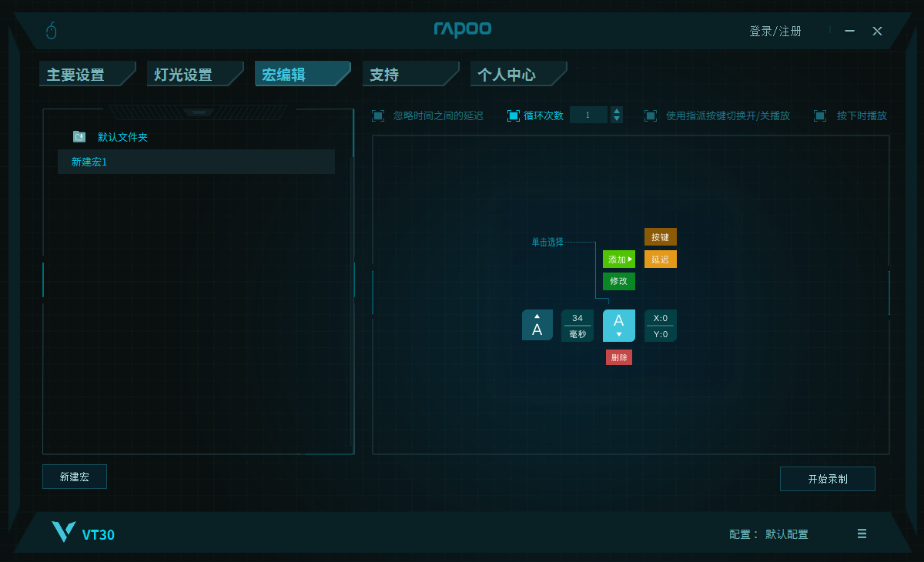This screenshot has width=924, height=562.
Task: Select the key A release block
Action: (x=537, y=325)
